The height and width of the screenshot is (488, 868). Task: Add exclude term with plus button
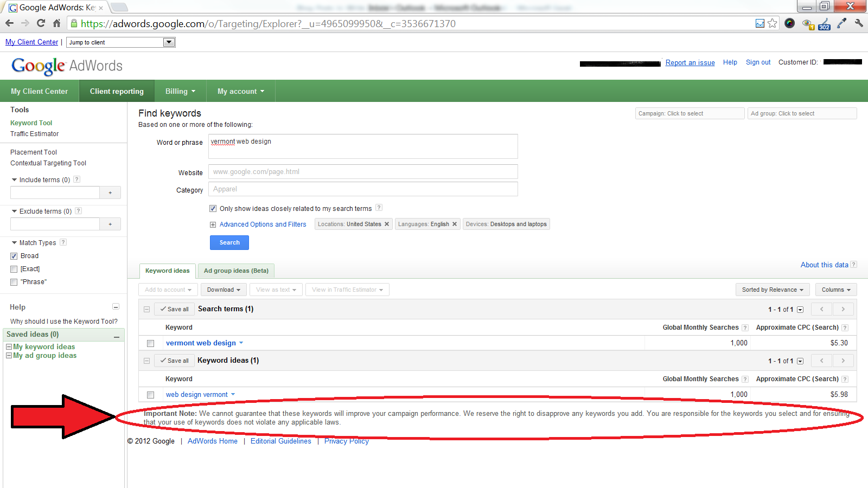(110, 224)
